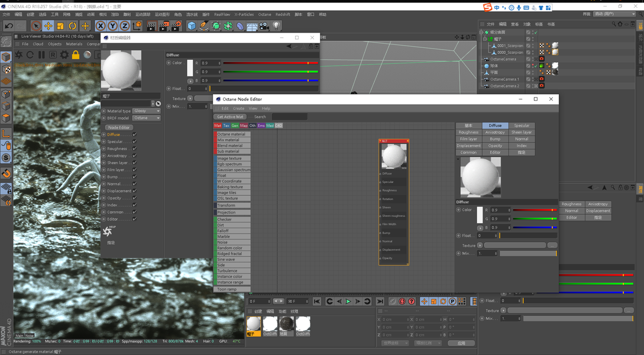Select OctaneCamera.1 in object manager
Viewport: 644px width, 355px height.
pyautogui.click(x=504, y=79)
